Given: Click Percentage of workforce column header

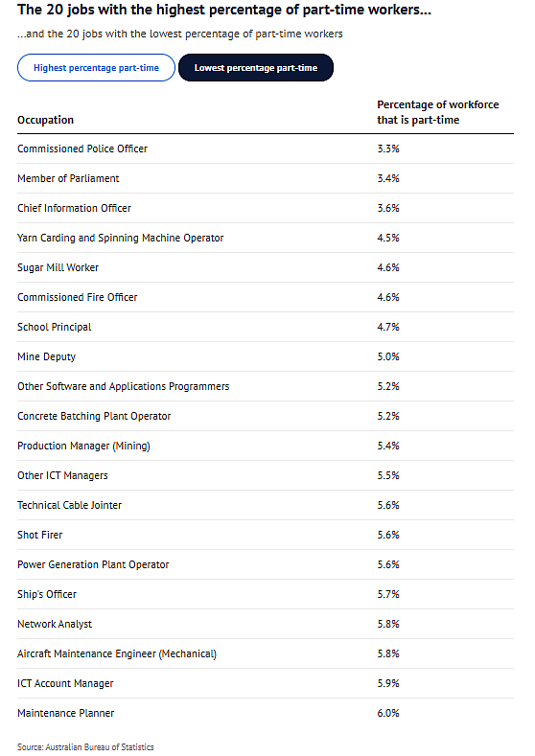Looking at the screenshot, I should [437, 112].
